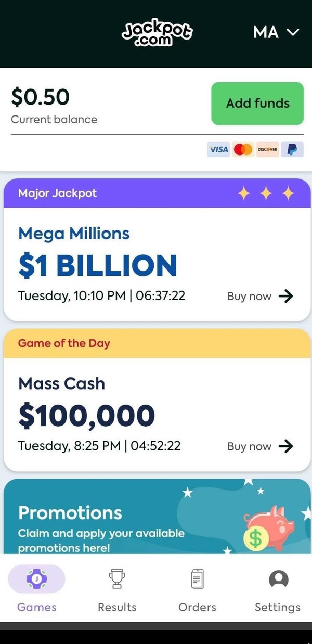Tap the $0.50 current balance amount

pyautogui.click(x=40, y=97)
